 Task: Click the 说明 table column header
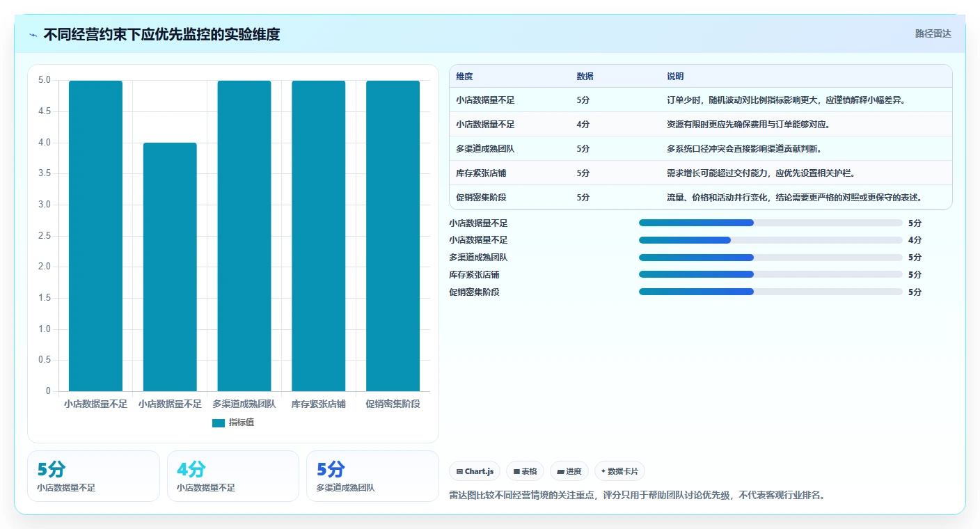(675, 77)
